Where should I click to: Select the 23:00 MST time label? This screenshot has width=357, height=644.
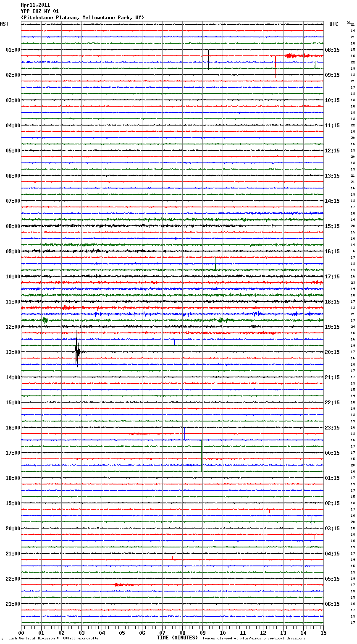pos(13,604)
